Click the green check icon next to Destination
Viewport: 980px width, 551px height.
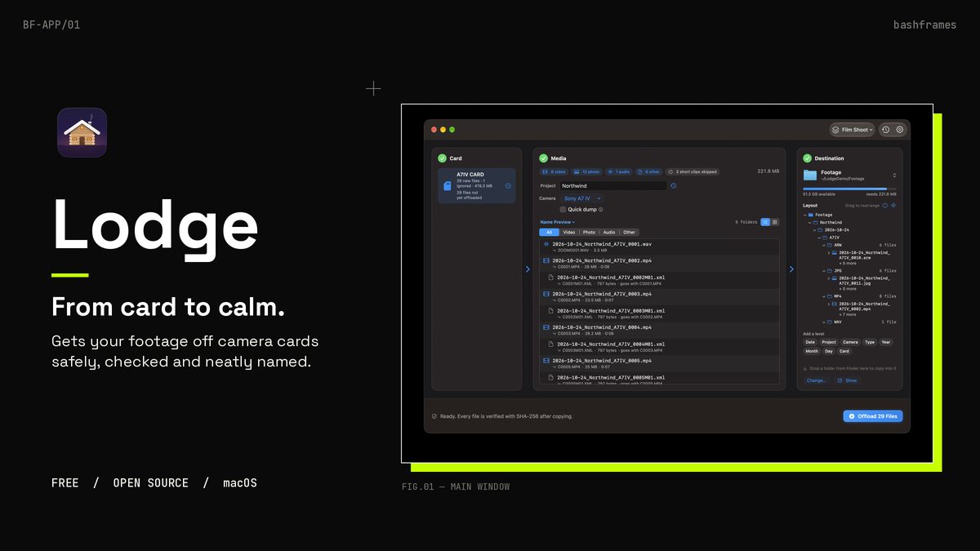pos(807,158)
